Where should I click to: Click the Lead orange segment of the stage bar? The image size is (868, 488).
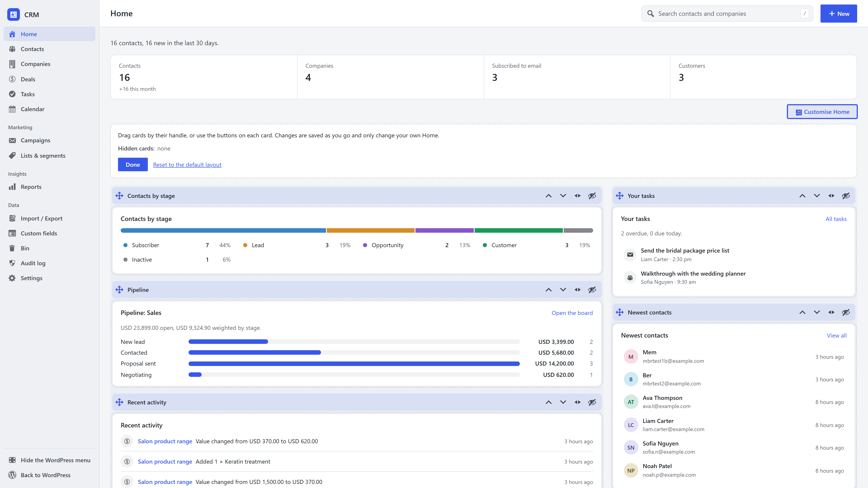tap(370, 230)
